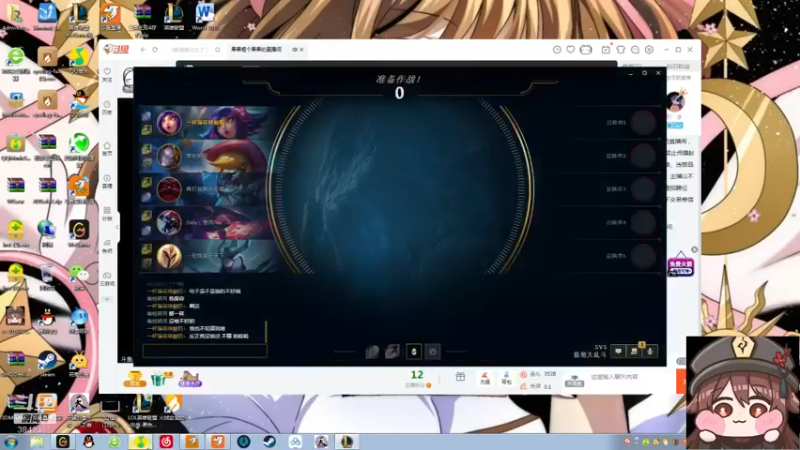Open watch history clock icon in header
The width and height of the screenshot is (800, 450).
coord(557,49)
